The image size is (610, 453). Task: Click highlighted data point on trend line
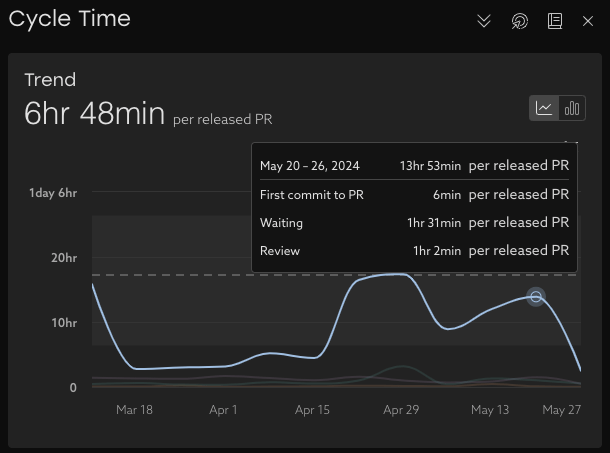click(536, 296)
